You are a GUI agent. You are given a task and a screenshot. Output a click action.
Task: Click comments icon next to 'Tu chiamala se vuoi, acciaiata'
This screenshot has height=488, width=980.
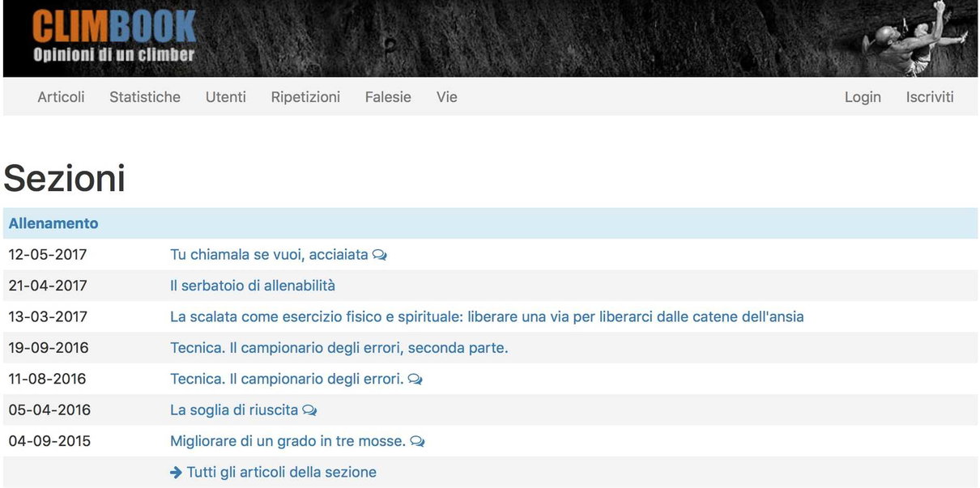click(380, 255)
